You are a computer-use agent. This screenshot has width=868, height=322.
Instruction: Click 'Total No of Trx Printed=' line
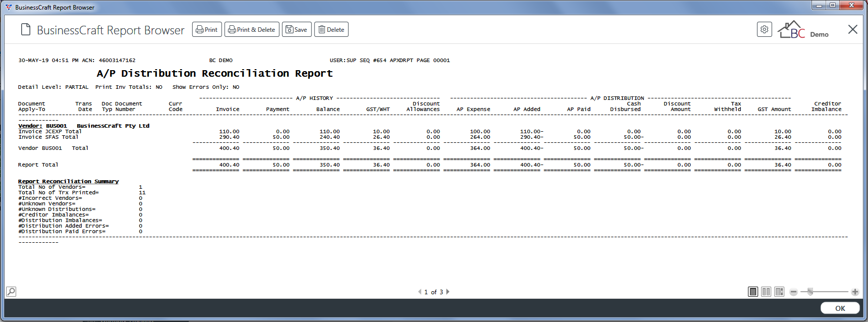[x=59, y=192]
